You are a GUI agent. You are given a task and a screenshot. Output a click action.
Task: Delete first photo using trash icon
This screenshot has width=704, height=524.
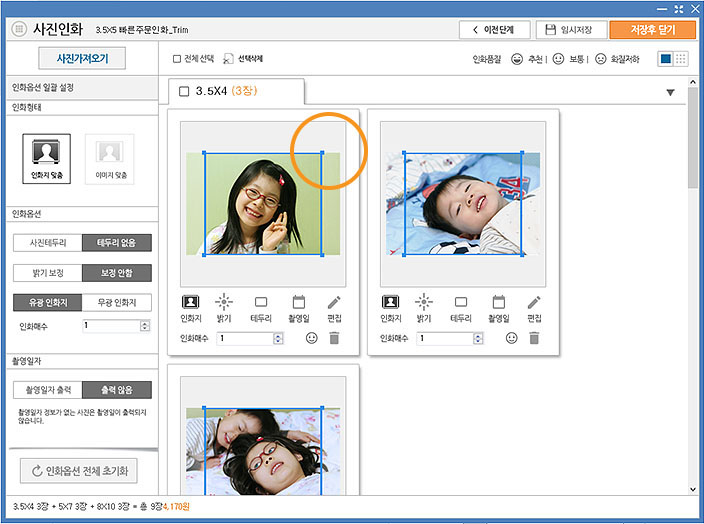[334, 339]
